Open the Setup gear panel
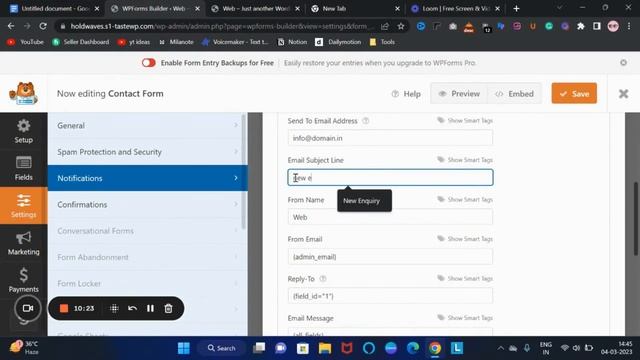 24,131
